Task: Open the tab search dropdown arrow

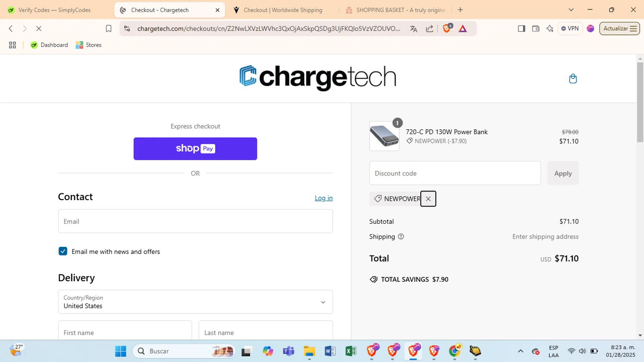Action: [x=571, y=10]
